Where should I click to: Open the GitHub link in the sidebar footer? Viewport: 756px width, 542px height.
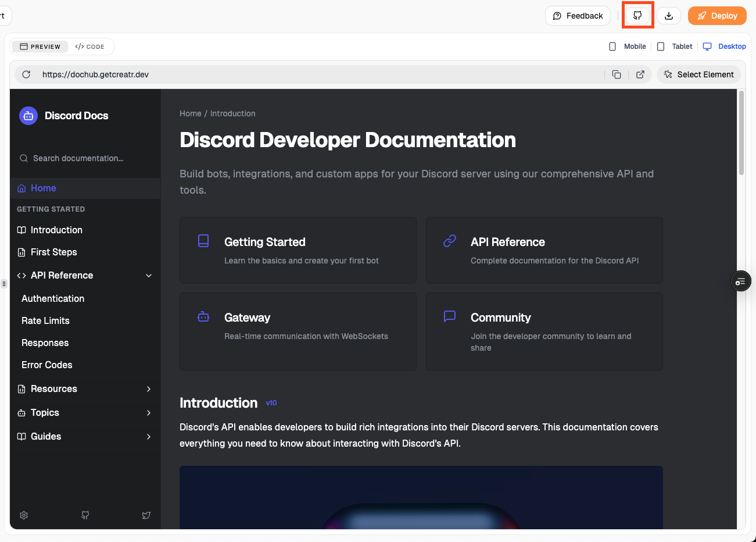point(85,515)
